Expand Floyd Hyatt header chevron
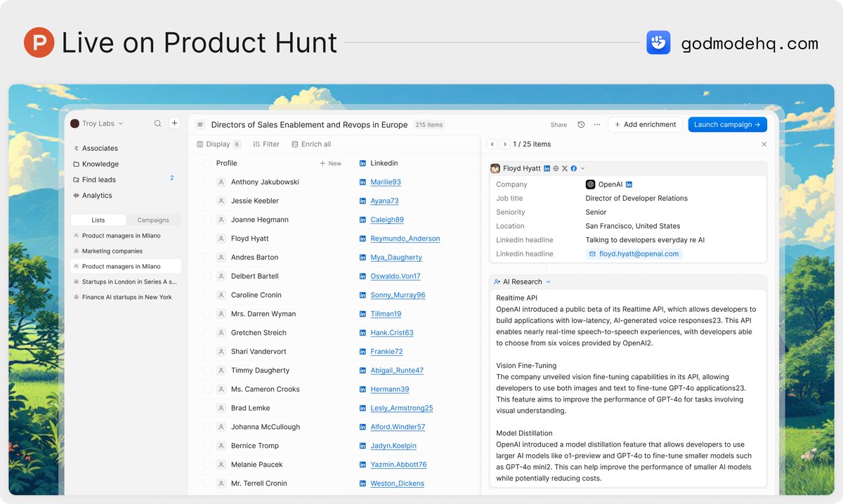The width and height of the screenshot is (843, 504). [x=583, y=168]
